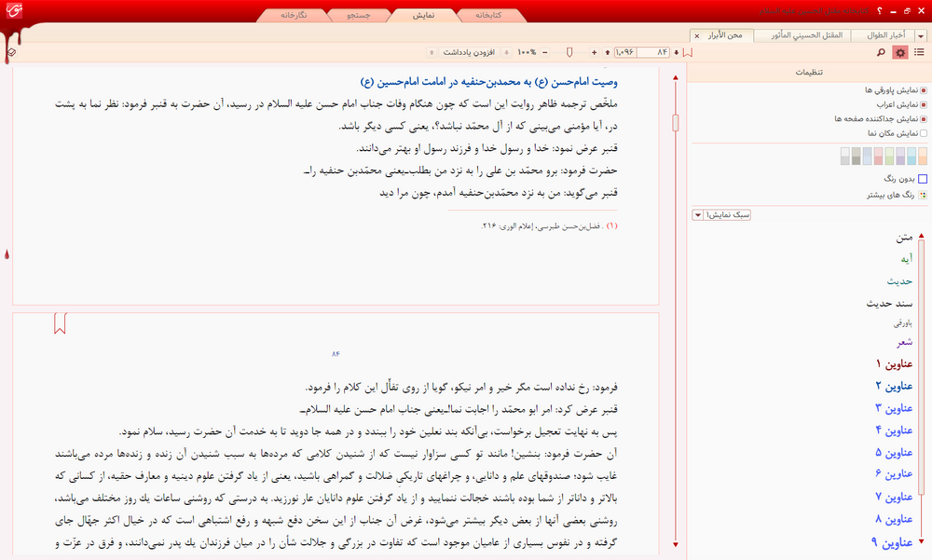Zoom out with the minus button
Screen dimensions: 932x560
544,52
